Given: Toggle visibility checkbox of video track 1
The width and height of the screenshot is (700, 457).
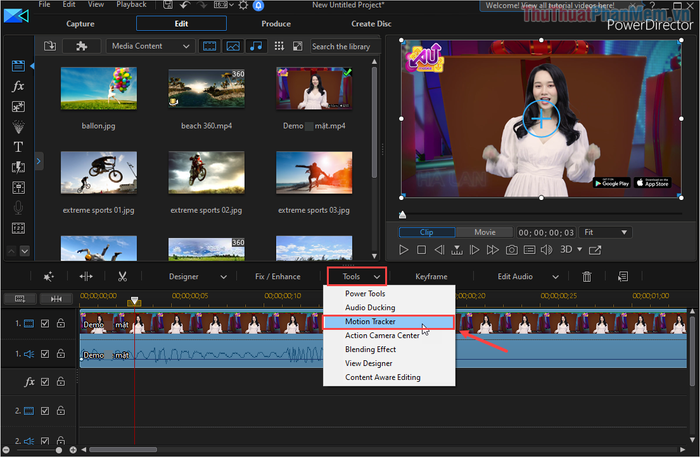Looking at the screenshot, I should click(x=45, y=323).
